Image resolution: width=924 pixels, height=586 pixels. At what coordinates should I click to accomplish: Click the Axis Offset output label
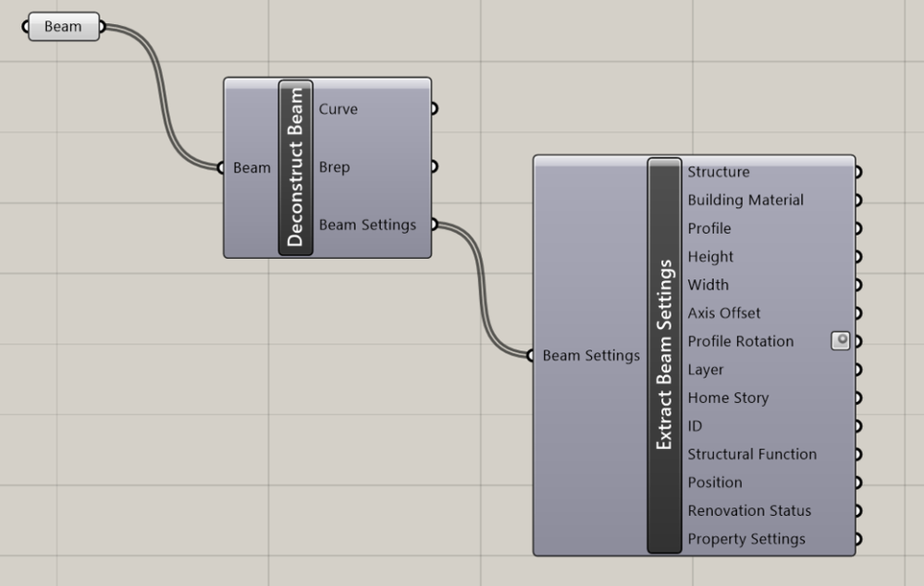coord(723,313)
